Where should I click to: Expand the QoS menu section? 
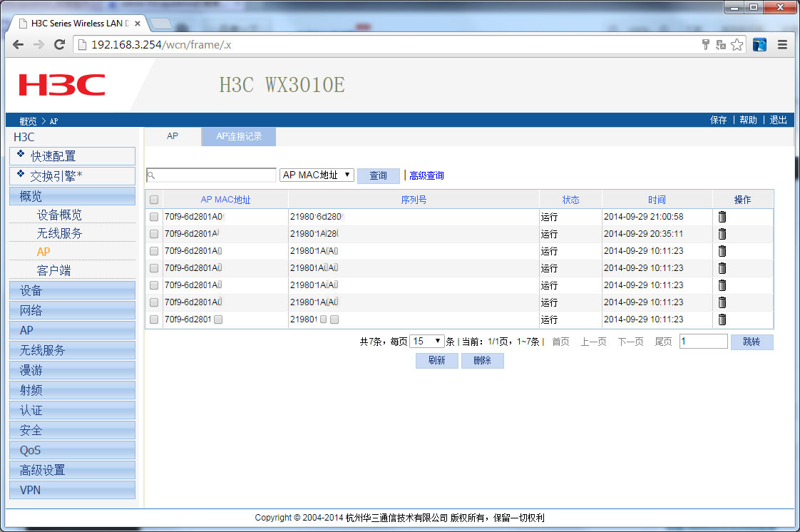point(73,450)
